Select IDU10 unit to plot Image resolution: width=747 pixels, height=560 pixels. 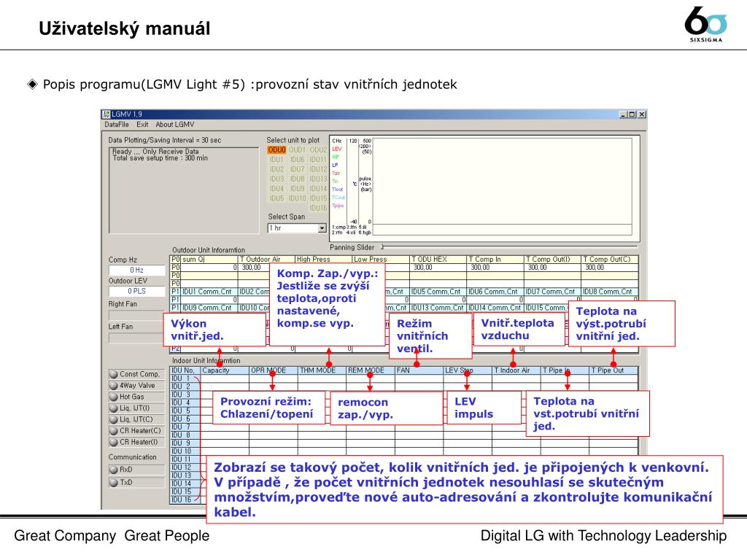(x=298, y=198)
